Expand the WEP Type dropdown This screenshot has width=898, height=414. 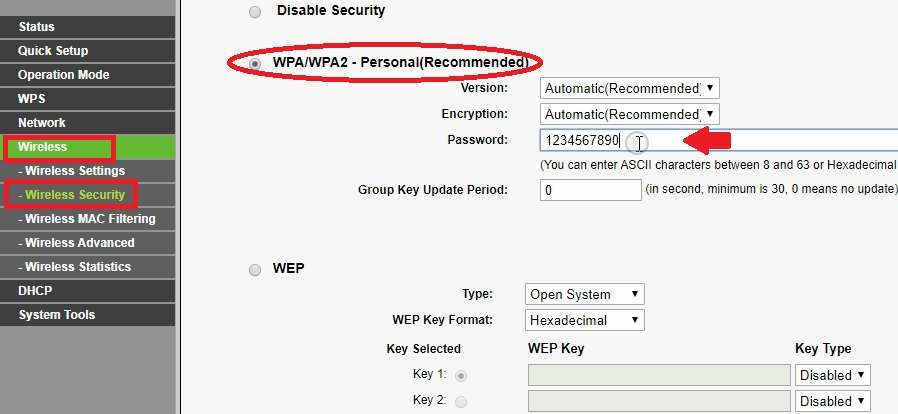(x=585, y=294)
